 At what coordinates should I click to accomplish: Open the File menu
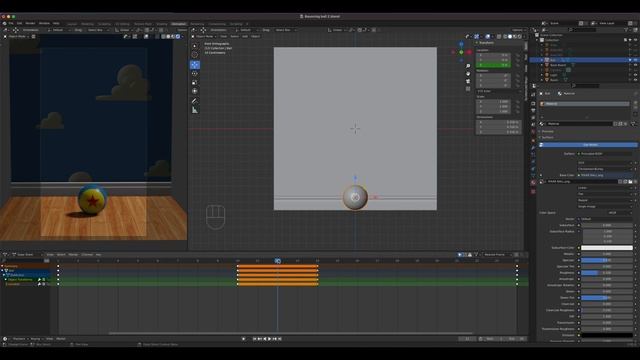point(11,23)
